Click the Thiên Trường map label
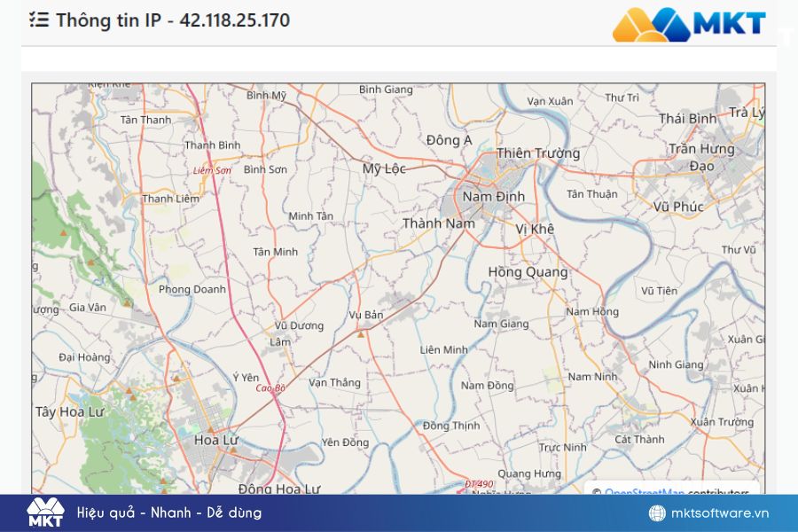Viewport: 798px width, 532px height. pyautogui.click(x=537, y=153)
